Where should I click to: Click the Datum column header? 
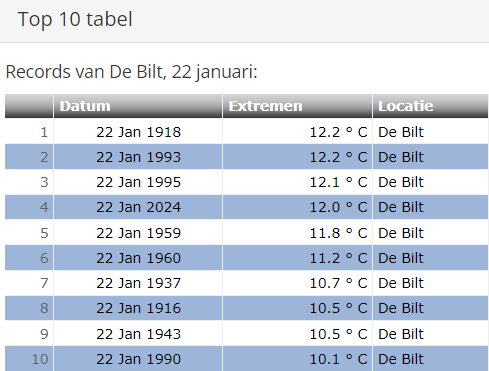click(x=138, y=106)
